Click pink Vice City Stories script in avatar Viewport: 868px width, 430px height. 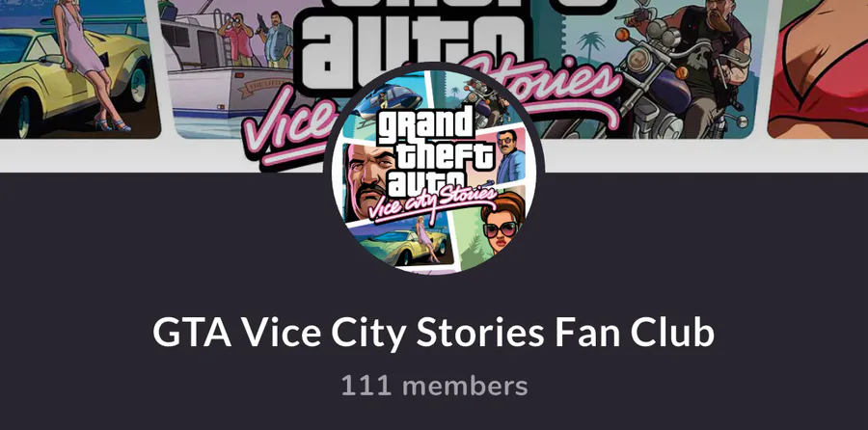(433, 205)
